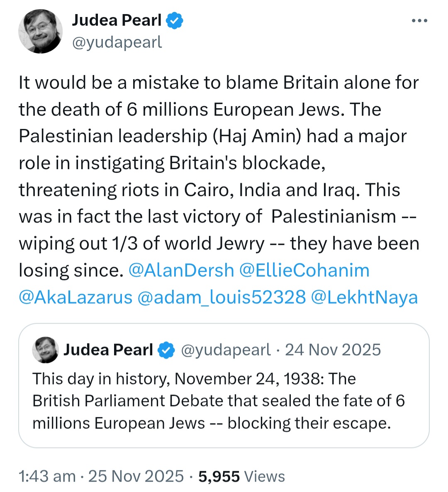Screen dimensions: 448x492
Task: Click the large author profile picture
Action: (x=40, y=31)
